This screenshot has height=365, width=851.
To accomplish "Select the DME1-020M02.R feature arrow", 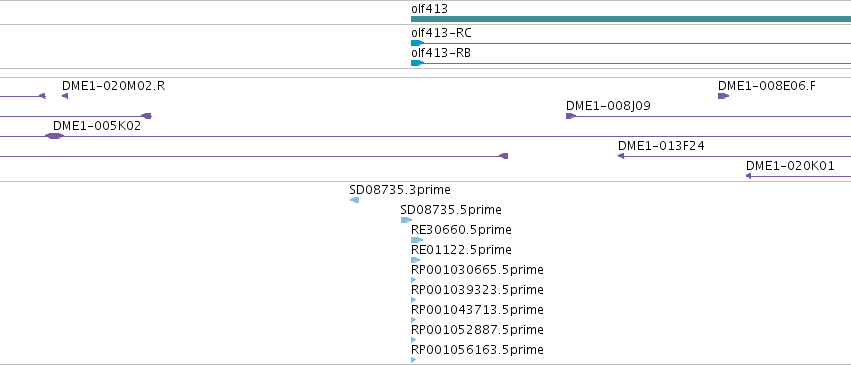I will (x=65, y=96).
